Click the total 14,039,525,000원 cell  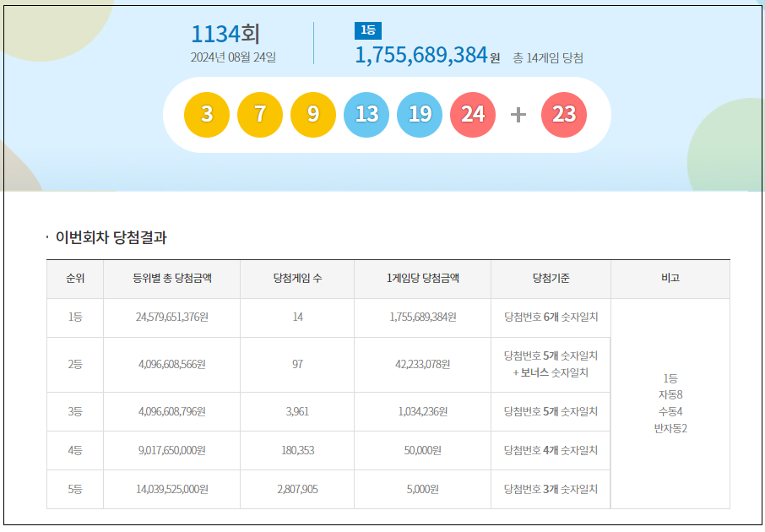[x=172, y=489]
